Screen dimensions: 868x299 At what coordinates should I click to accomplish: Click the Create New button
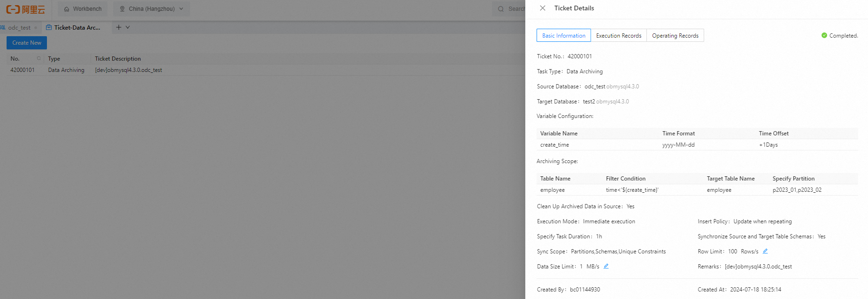(x=27, y=43)
